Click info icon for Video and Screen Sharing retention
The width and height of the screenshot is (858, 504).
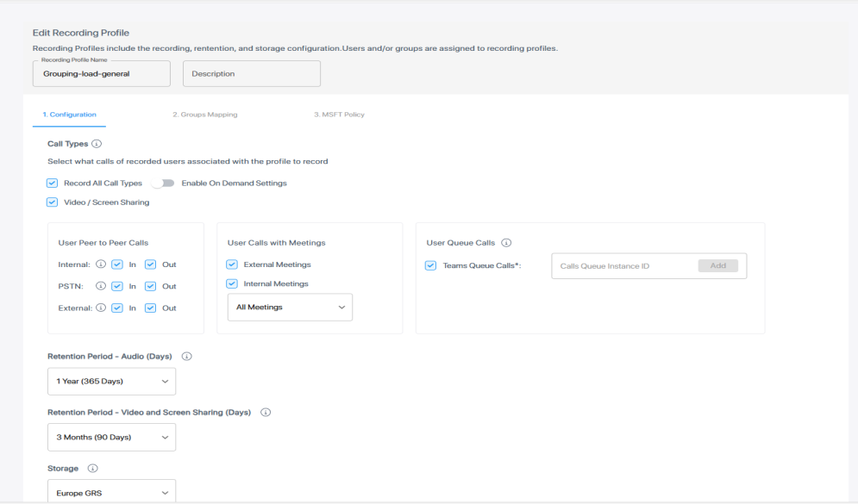(x=266, y=412)
